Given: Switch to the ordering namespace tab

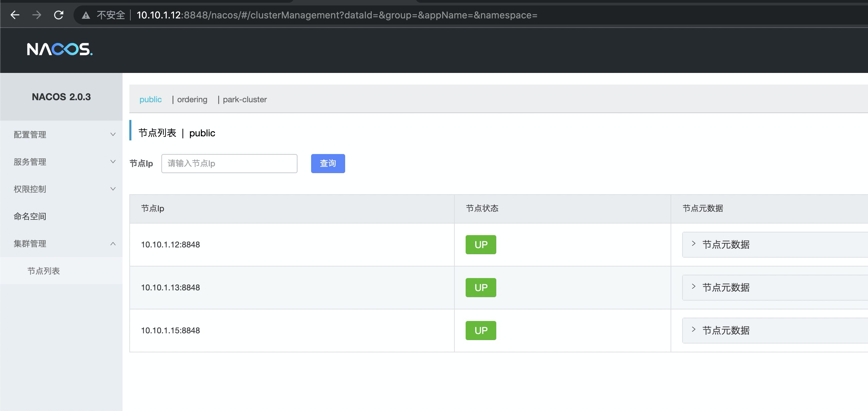Looking at the screenshot, I should click(192, 99).
